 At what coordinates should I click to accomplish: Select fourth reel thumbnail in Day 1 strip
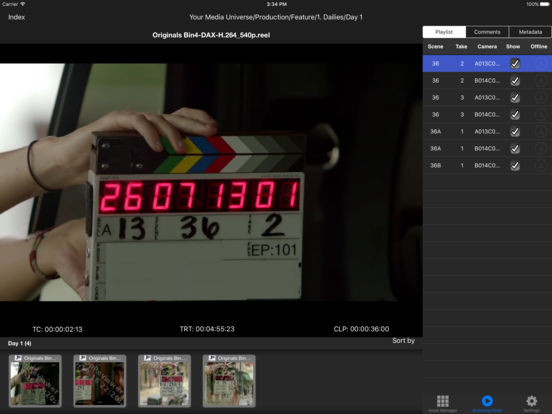[229, 381]
